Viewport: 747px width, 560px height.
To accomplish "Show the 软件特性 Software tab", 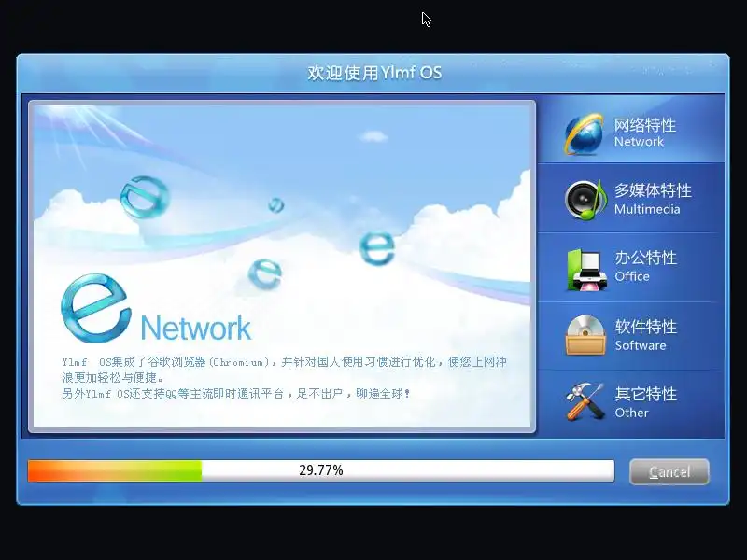I will pos(631,336).
